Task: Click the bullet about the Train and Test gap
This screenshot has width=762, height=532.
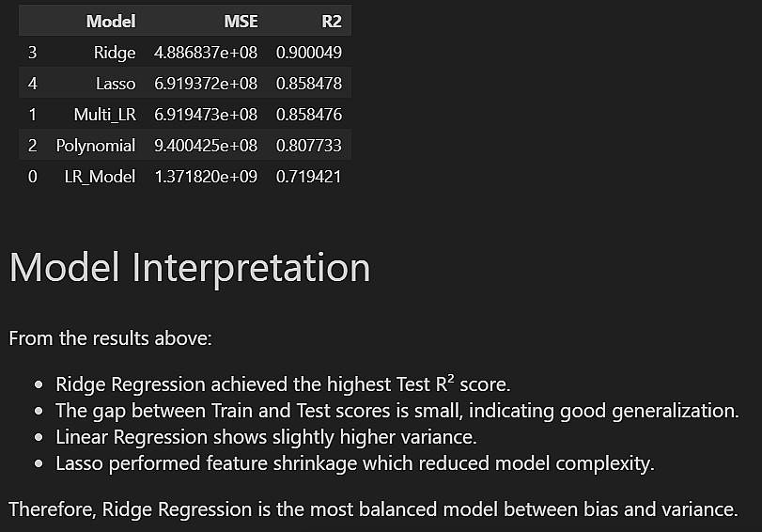Action: click(x=397, y=411)
